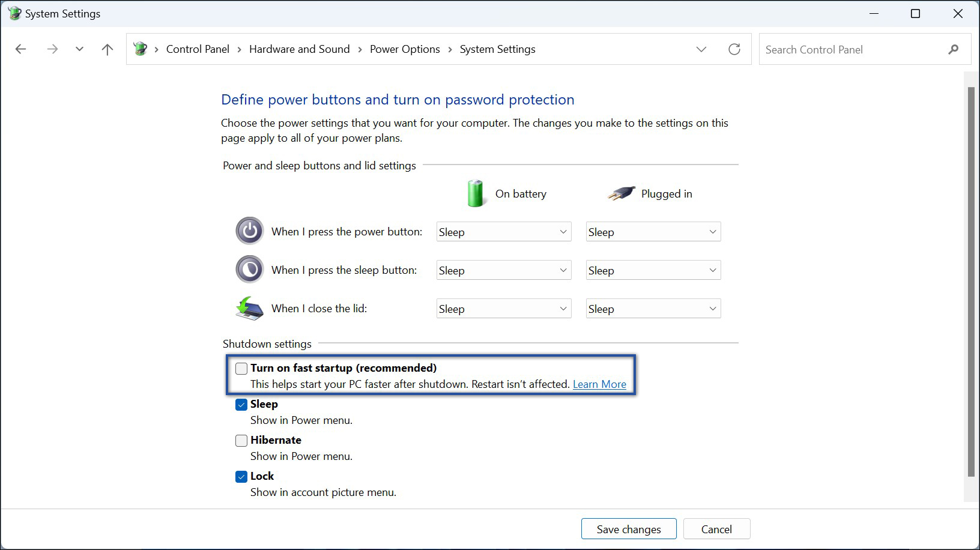Enable Hibernate in Power menu
This screenshot has height=550, width=980.
pos(241,440)
